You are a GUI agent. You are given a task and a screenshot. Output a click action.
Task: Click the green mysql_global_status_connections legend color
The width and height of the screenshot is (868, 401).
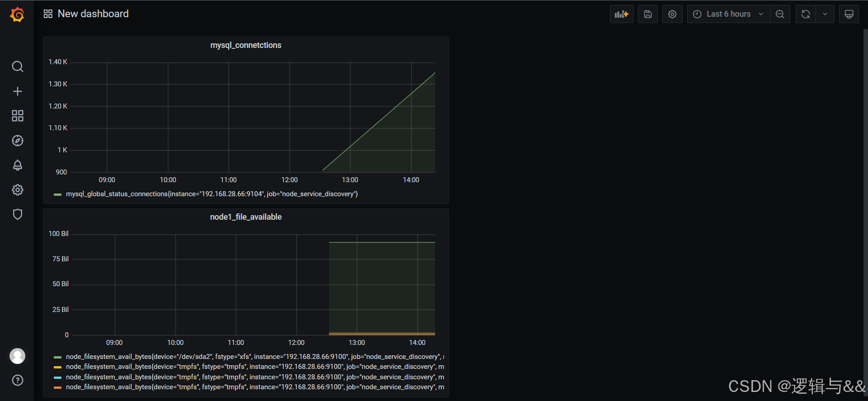tap(57, 194)
